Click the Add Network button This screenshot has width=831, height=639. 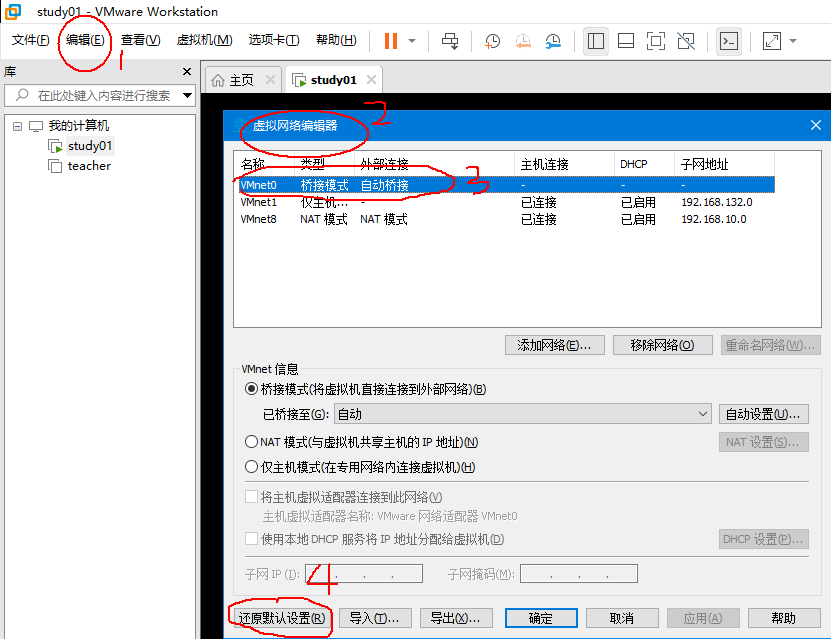pos(554,345)
